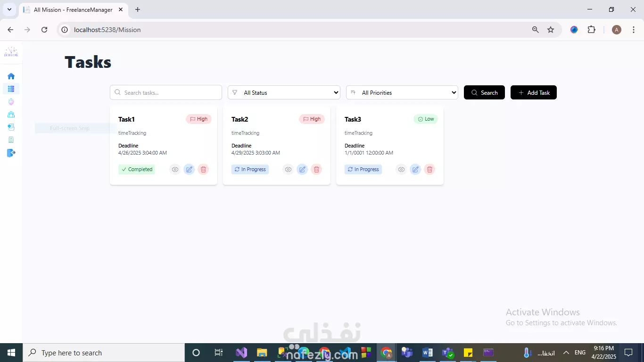Reload the current page

(44, 30)
